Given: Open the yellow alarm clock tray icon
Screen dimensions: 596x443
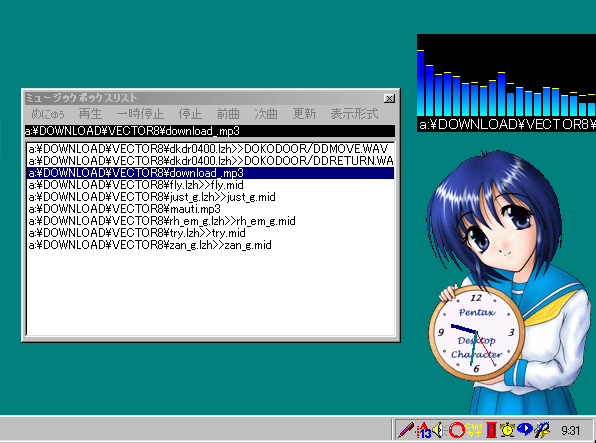Looking at the screenshot, I should point(507,430).
